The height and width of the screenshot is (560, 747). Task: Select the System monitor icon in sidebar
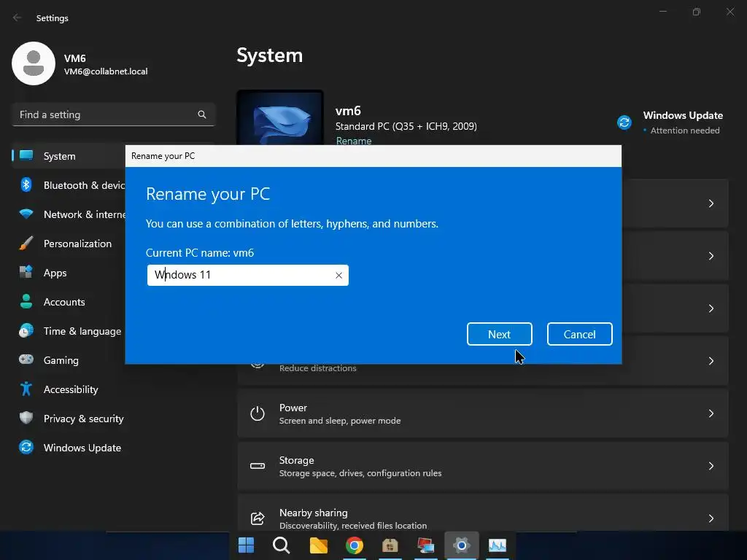pos(26,156)
